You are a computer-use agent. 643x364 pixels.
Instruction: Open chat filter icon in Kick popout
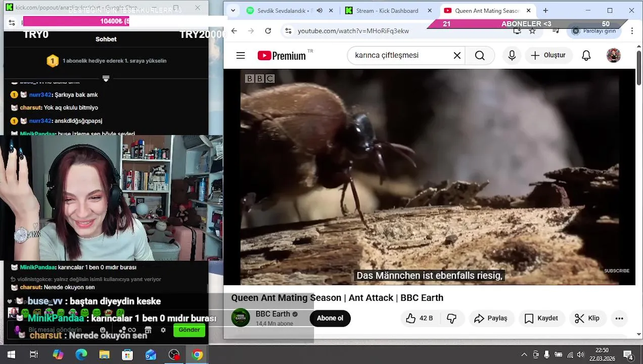[x=12, y=22]
